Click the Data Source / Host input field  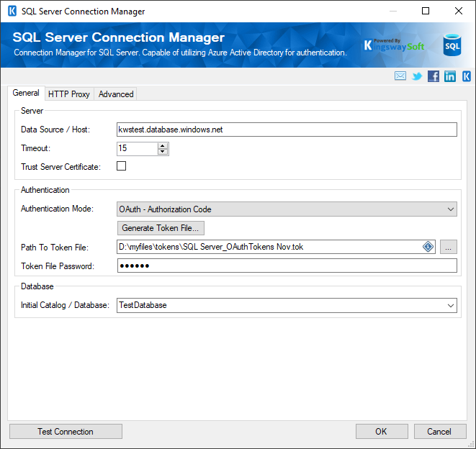pos(287,130)
